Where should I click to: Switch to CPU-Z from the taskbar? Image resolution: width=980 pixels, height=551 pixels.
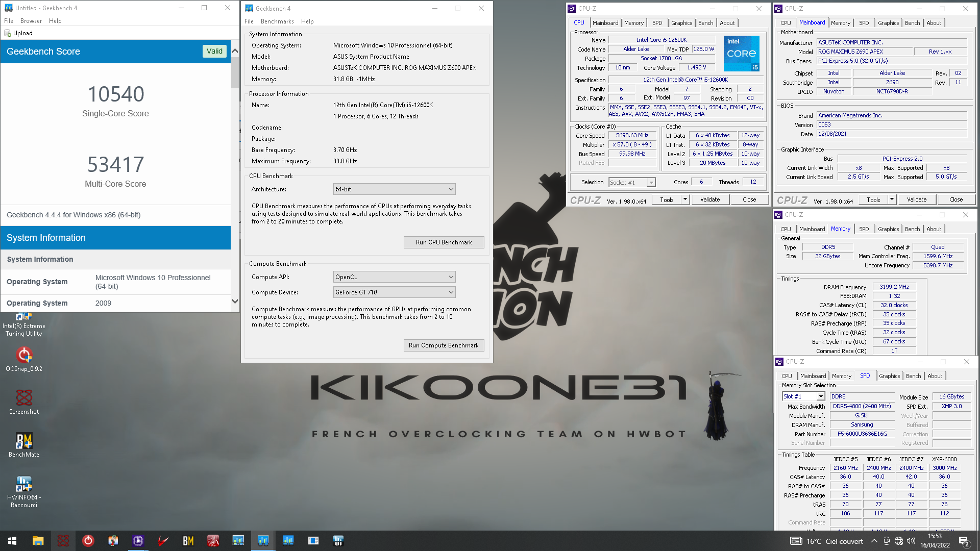click(138, 541)
